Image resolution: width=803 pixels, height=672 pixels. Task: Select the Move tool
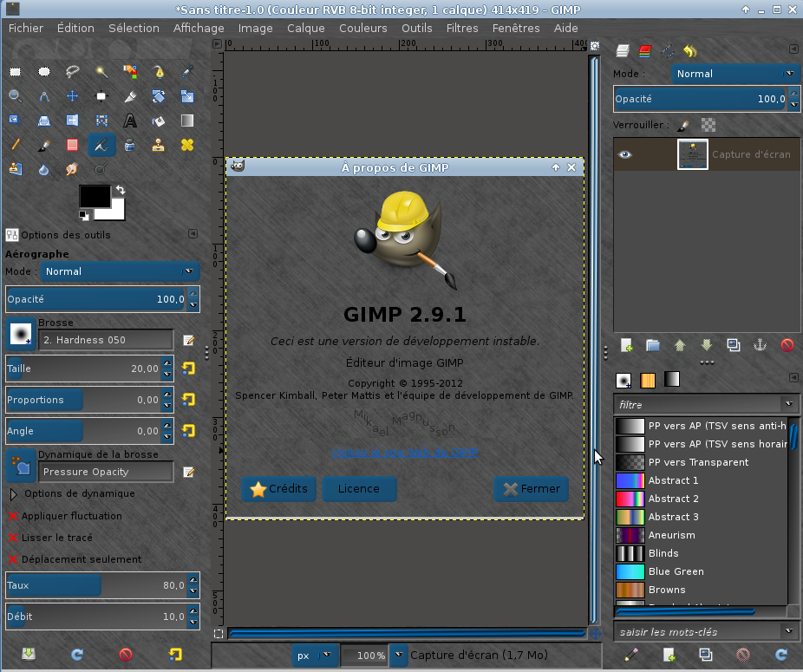tap(73, 96)
